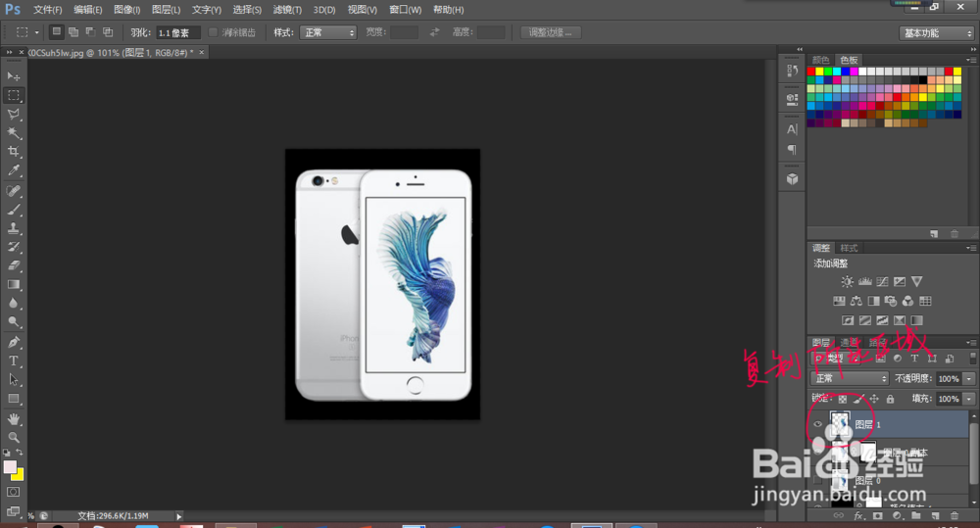Viewport: 980px width, 528px height.
Task: Select the Path Selection tool
Action: (13, 380)
